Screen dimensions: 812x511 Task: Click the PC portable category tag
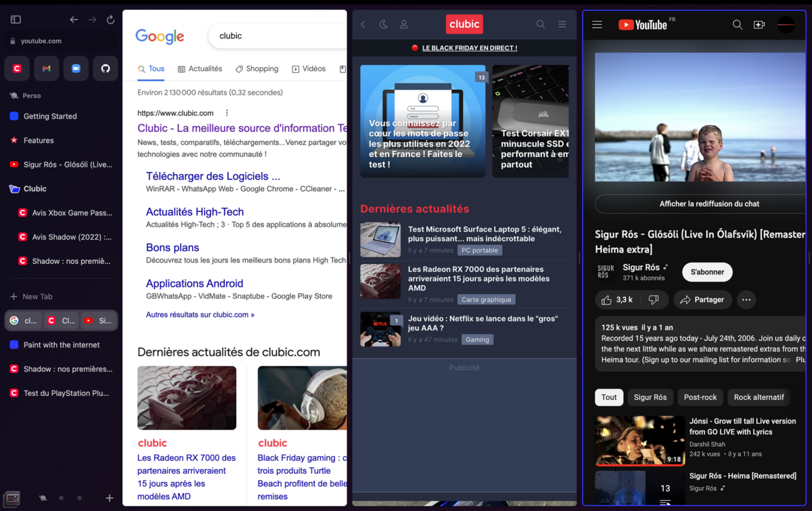coord(480,250)
